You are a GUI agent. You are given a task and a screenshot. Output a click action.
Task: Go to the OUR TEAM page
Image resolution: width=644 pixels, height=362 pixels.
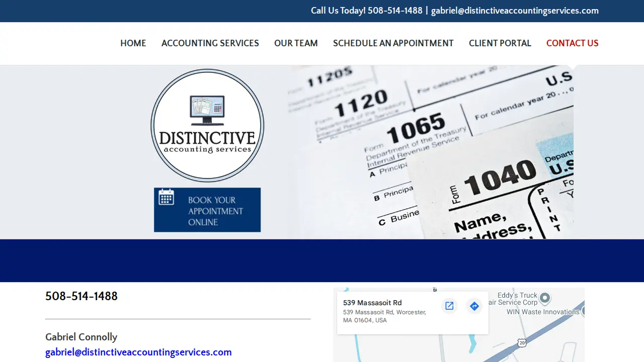pos(296,43)
